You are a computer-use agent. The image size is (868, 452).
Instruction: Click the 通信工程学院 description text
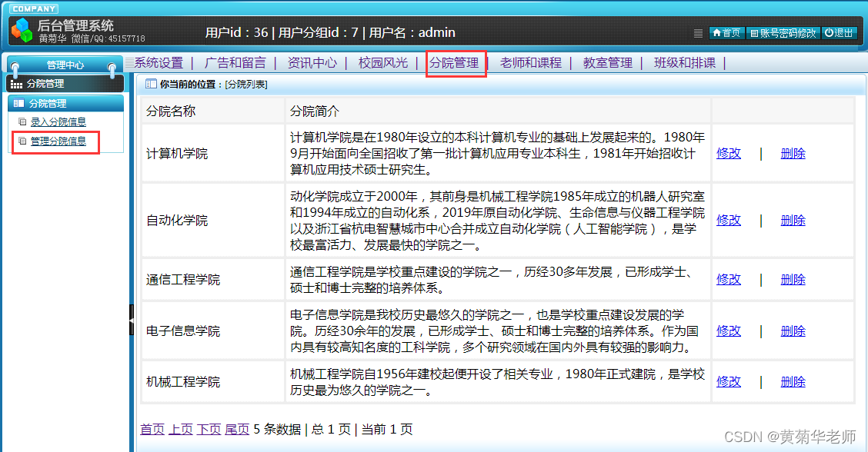[491, 279]
